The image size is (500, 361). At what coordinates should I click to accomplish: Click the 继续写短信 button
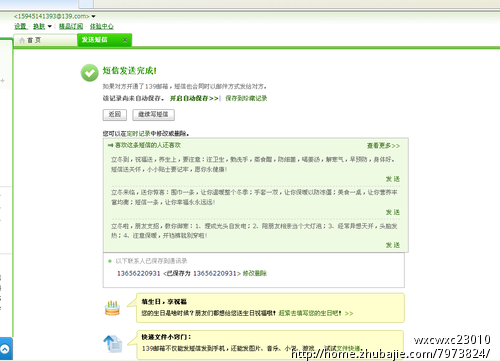153,115
